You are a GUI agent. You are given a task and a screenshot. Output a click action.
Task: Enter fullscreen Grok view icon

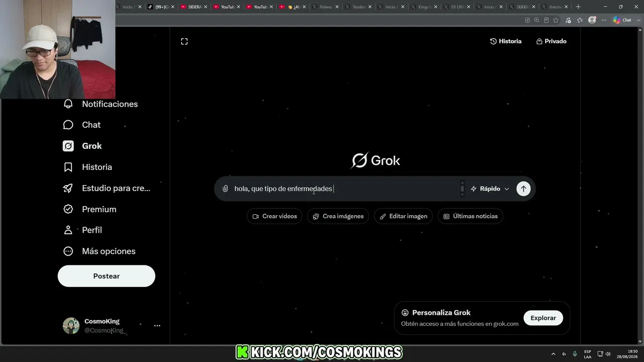184,41
